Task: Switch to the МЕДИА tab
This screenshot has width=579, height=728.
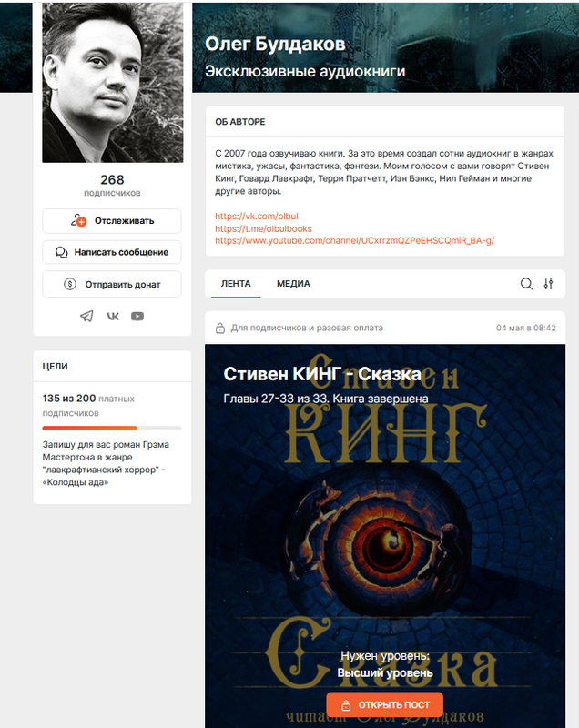Action: (x=293, y=284)
